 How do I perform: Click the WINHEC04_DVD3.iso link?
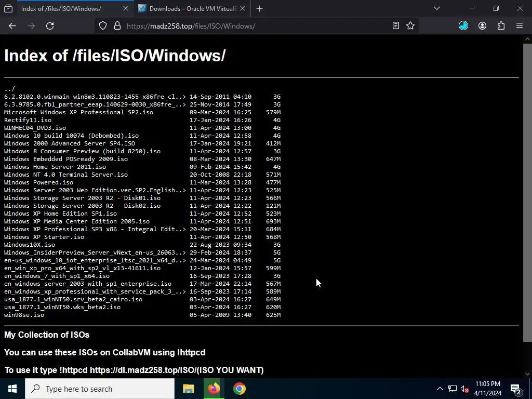pyautogui.click(x=35, y=128)
